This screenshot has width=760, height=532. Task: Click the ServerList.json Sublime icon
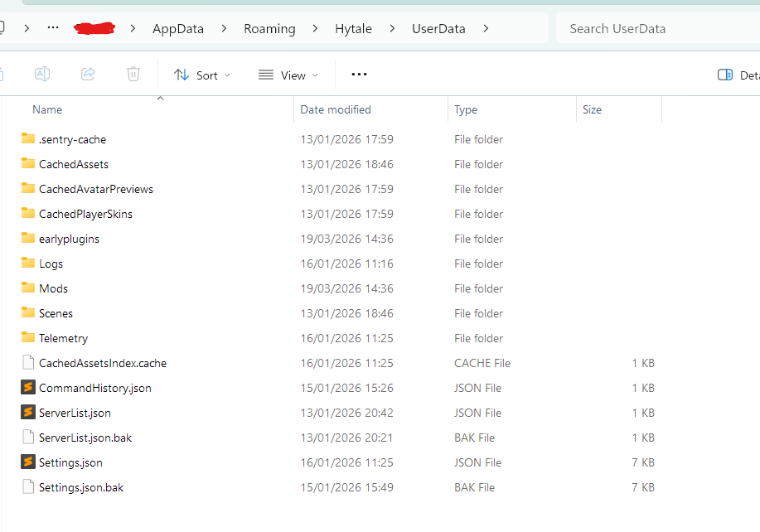click(28, 413)
